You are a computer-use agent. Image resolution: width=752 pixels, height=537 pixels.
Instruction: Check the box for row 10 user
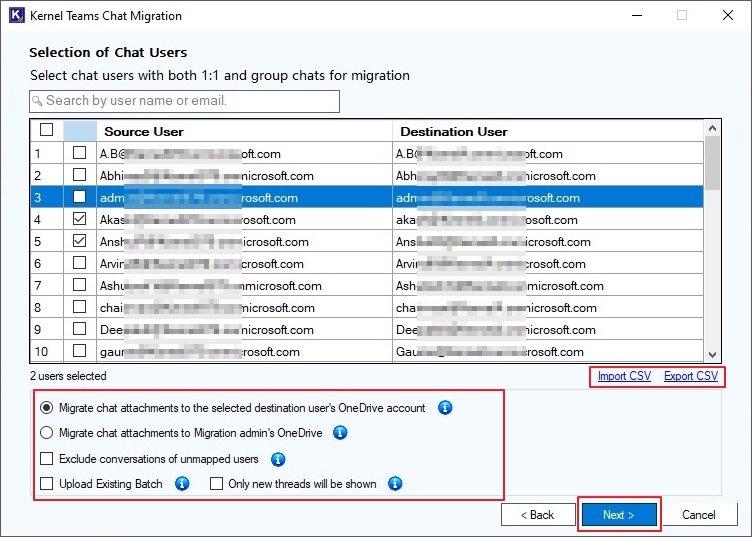tap(80, 350)
